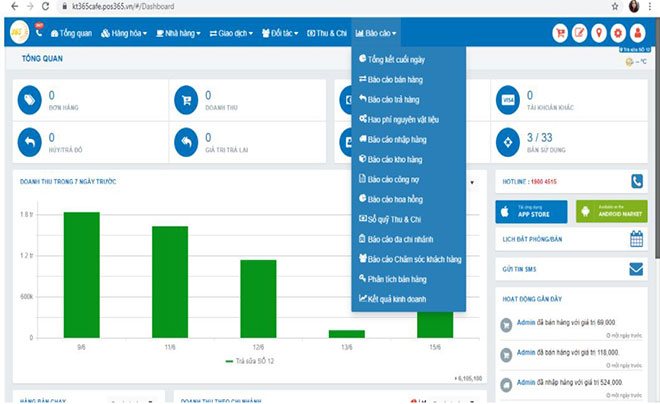This screenshot has width=660, height=404.
Task: Click the hotline phone icon
Action: (636, 181)
